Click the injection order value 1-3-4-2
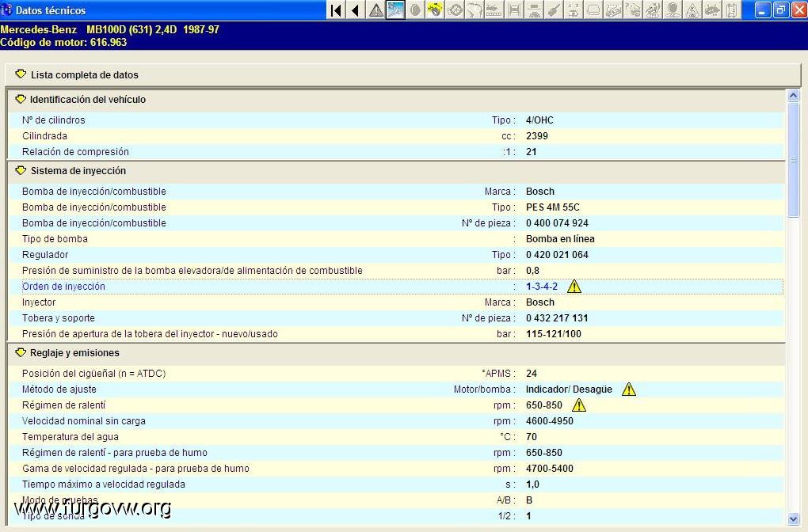The width and height of the screenshot is (808, 532). click(542, 287)
